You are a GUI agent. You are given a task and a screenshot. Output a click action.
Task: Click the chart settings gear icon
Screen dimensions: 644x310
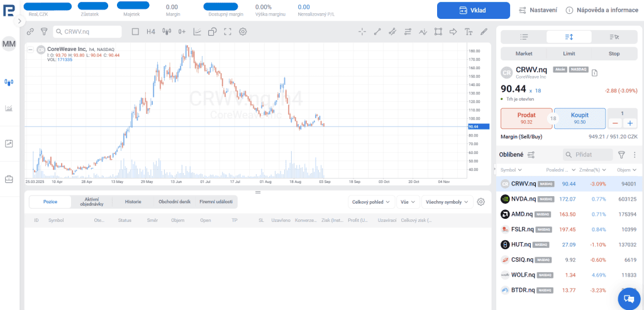pos(243,31)
